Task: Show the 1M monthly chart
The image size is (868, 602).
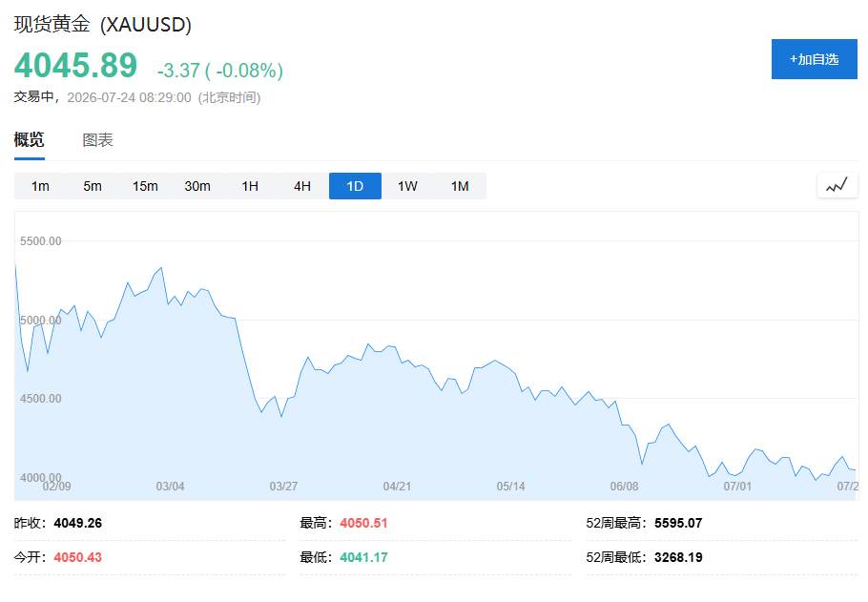Action: [460, 186]
